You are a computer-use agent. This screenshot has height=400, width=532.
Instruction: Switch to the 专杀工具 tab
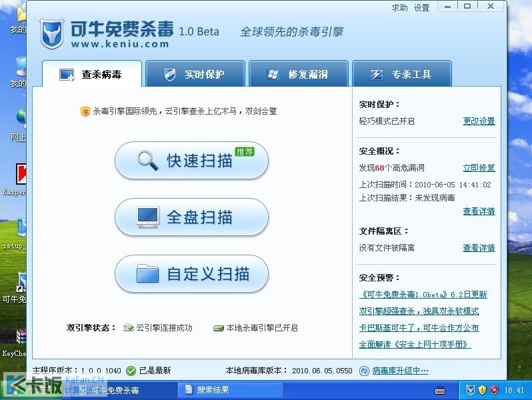click(402, 74)
